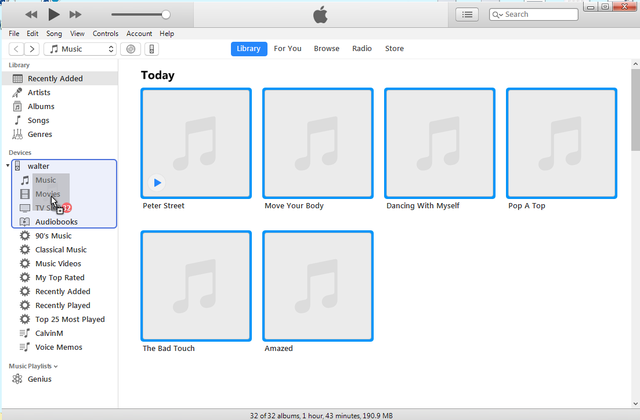Open the CalvinM playlist
Viewport: 640px width, 420px height.
49,333
